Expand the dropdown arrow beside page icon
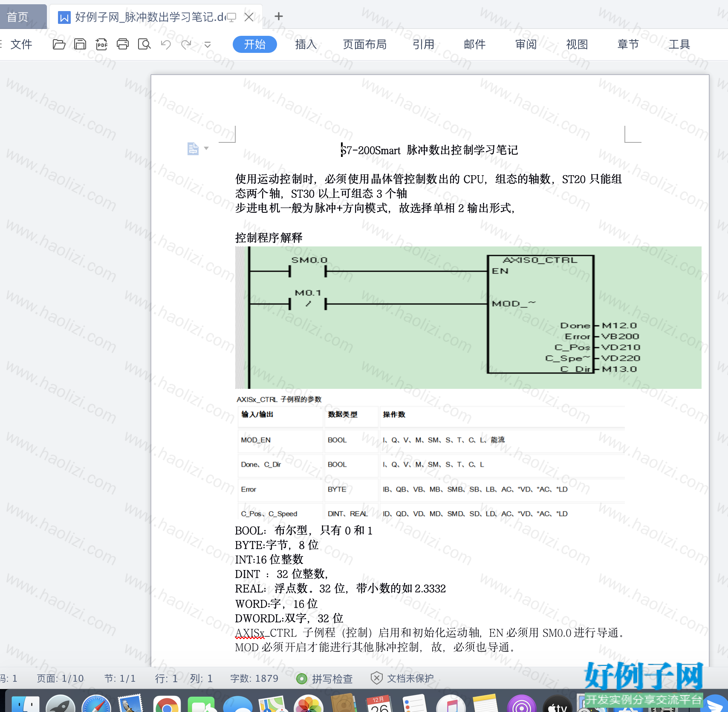Image resolution: width=728 pixels, height=712 pixels. tap(206, 148)
